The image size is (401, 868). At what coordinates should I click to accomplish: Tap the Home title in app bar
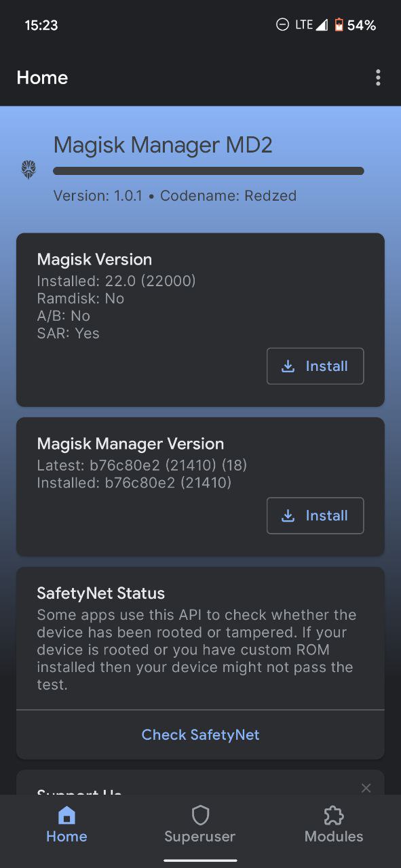[x=42, y=77]
